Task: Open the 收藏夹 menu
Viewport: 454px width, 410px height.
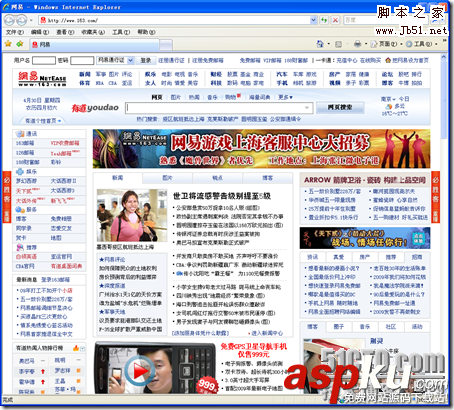Action: (93, 32)
